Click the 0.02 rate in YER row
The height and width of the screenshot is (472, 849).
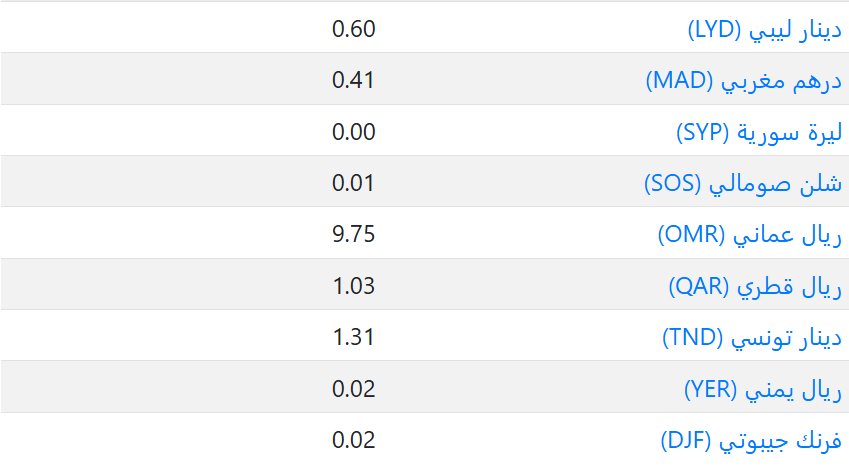point(353,389)
